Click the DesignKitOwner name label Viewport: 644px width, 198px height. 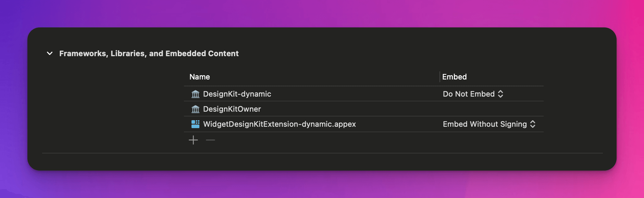pos(232,109)
